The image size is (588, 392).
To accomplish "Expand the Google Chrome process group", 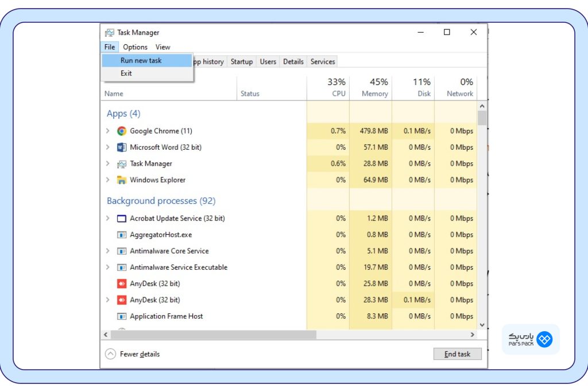I will pos(107,131).
